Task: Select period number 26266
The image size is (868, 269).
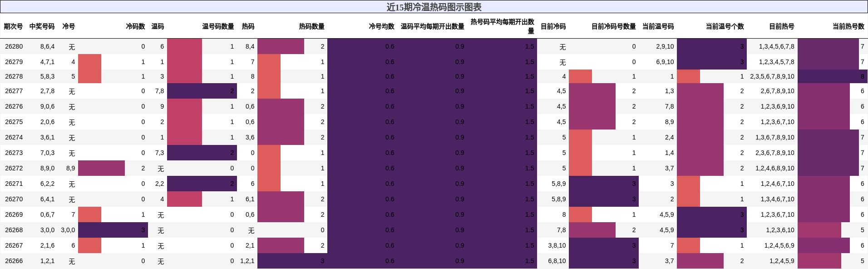Action: click(x=14, y=261)
